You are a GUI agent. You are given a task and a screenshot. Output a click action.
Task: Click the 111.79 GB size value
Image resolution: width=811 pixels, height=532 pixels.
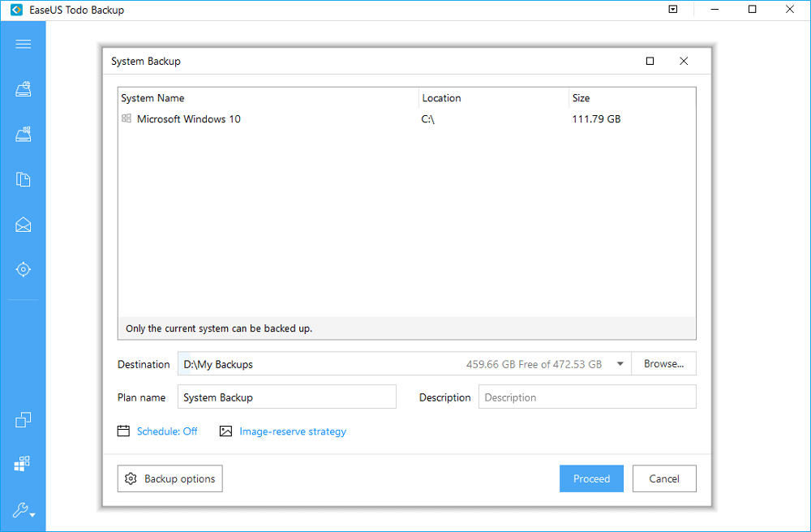[596, 119]
